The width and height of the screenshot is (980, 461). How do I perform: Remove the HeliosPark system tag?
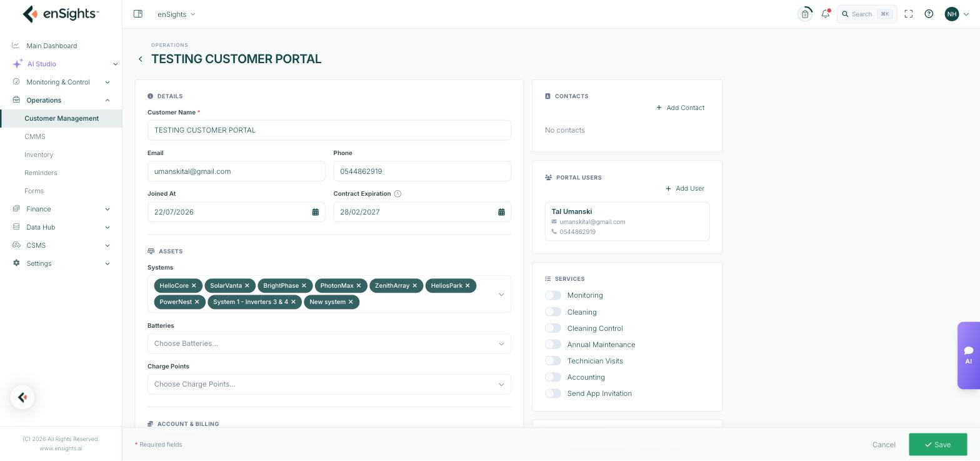coord(467,286)
